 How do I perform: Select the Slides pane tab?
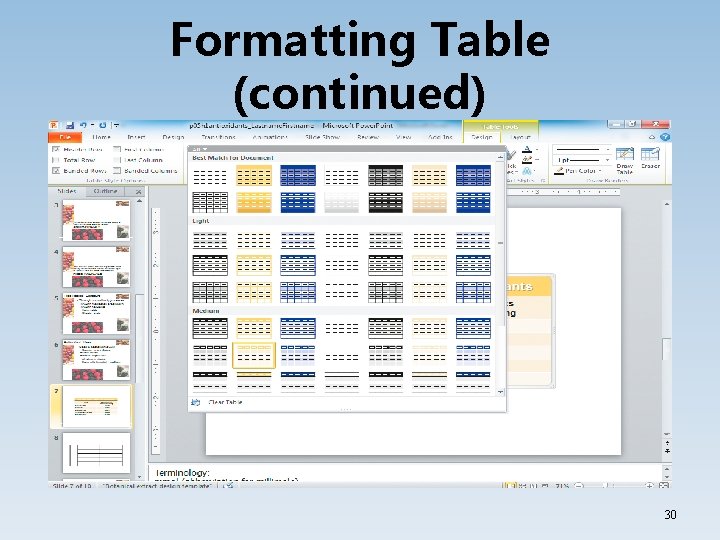pyautogui.click(x=67, y=191)
